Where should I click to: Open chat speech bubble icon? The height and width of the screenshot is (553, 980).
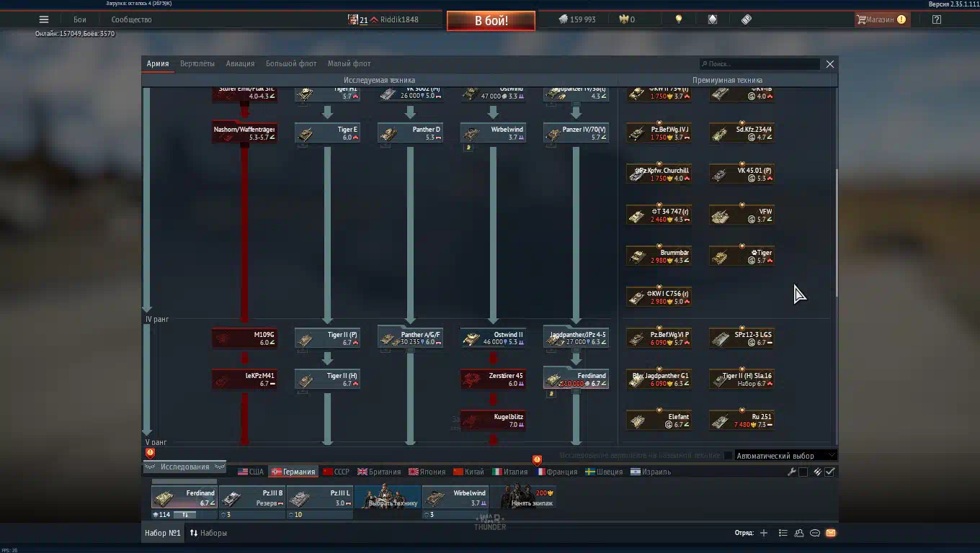815,533
